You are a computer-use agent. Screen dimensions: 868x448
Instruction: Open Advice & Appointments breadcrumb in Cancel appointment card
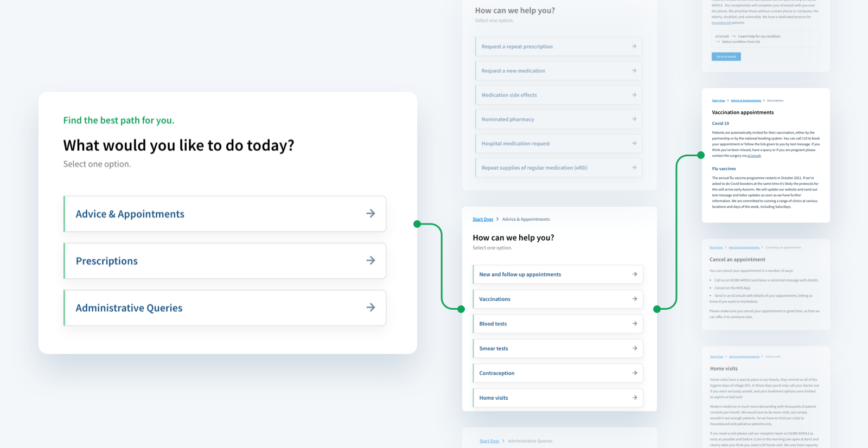(744, 247)
